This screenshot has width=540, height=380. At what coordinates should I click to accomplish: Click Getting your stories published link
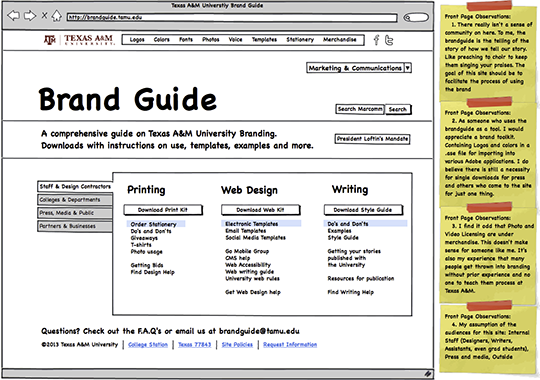pos(354,258)
